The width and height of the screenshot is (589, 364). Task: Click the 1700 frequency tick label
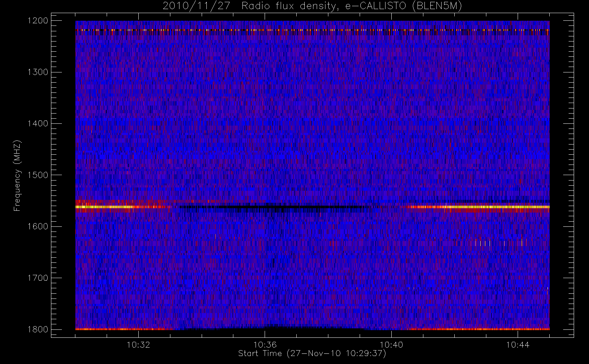point(38,278)
